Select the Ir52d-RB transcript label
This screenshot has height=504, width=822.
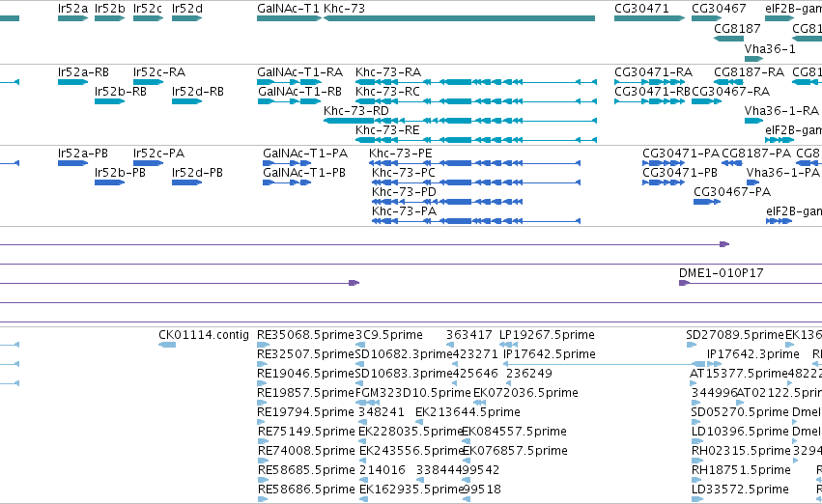pos(198,91)
